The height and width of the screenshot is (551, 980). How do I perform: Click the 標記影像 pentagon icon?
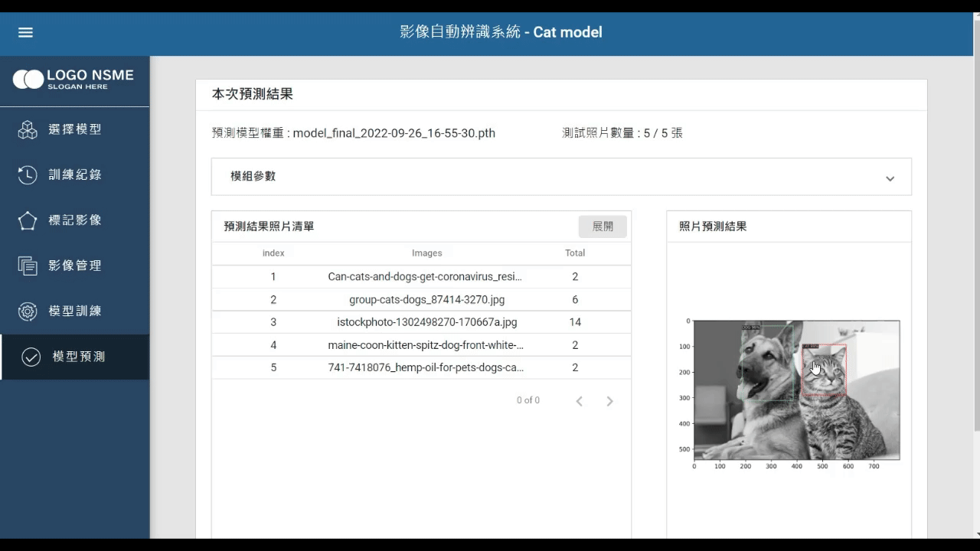28,220
